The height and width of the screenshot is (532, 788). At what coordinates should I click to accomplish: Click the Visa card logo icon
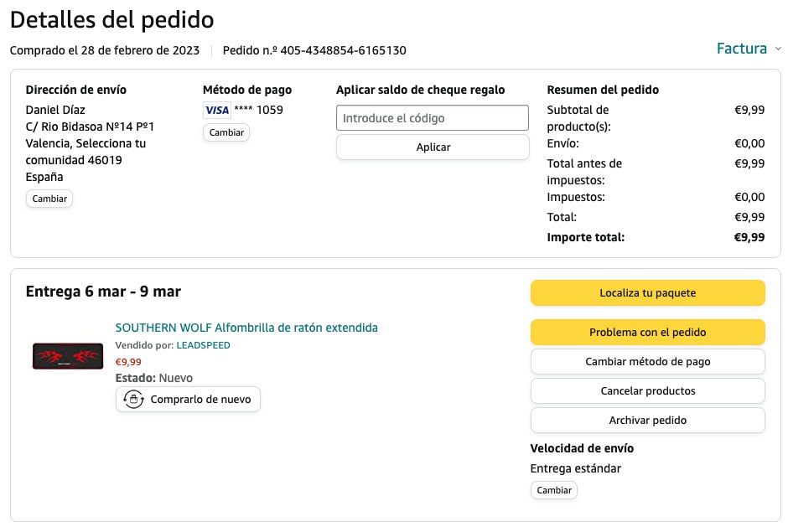point(217,110)
